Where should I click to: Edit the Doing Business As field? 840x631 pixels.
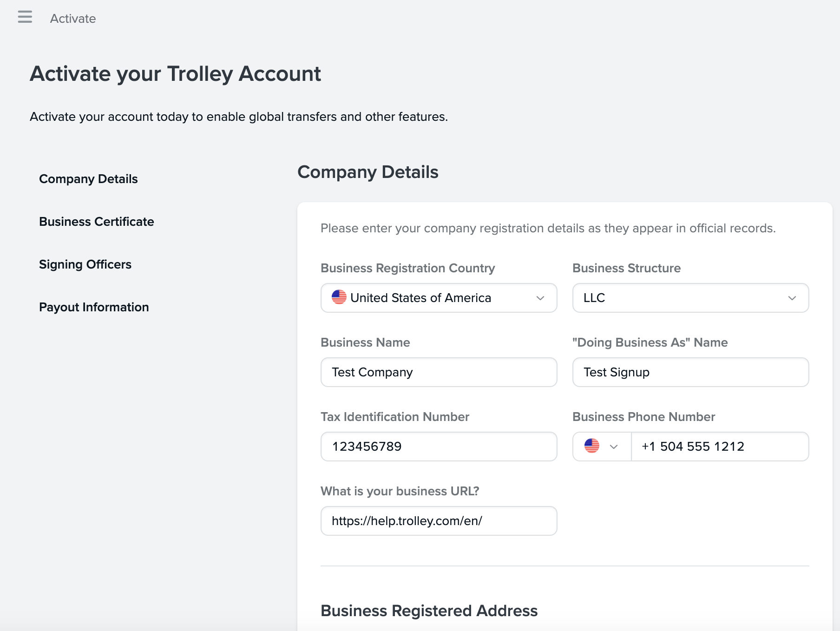point(690,372)
